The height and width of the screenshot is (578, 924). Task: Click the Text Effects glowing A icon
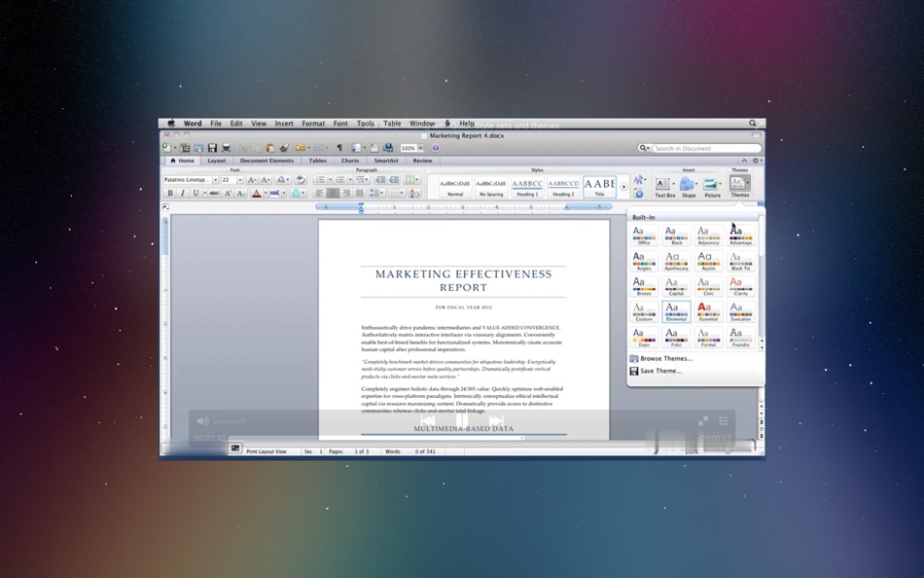296,193
